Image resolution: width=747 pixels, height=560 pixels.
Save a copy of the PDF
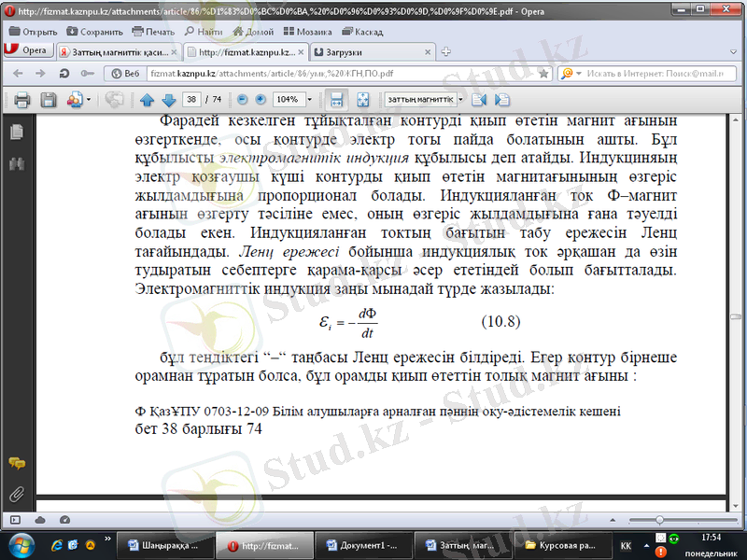click(49, 100)
